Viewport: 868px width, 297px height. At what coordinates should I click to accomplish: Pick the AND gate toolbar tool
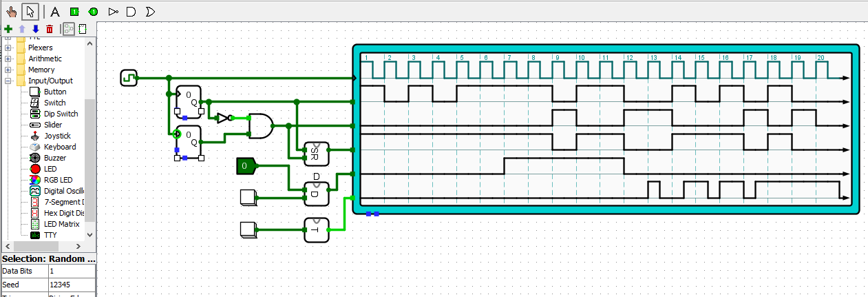[x=131, y=11]
